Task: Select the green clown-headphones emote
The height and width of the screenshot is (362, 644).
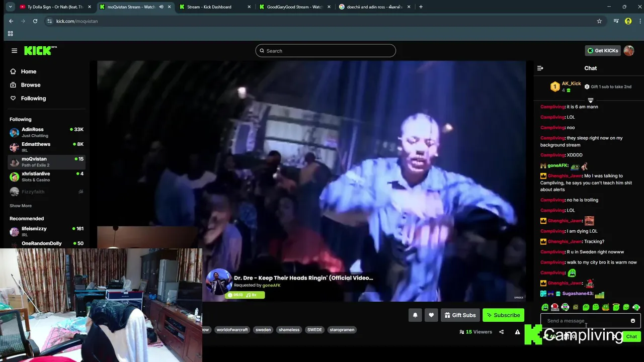Action: [x=565, y=307]
